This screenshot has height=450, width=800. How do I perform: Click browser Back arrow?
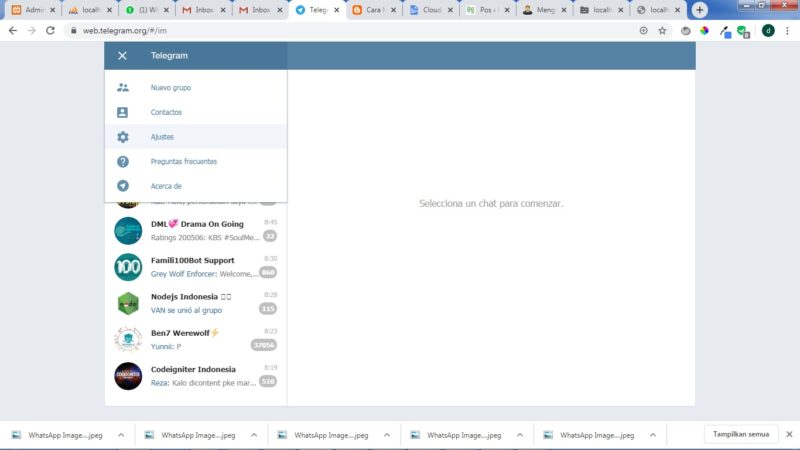tap(13, 31)
